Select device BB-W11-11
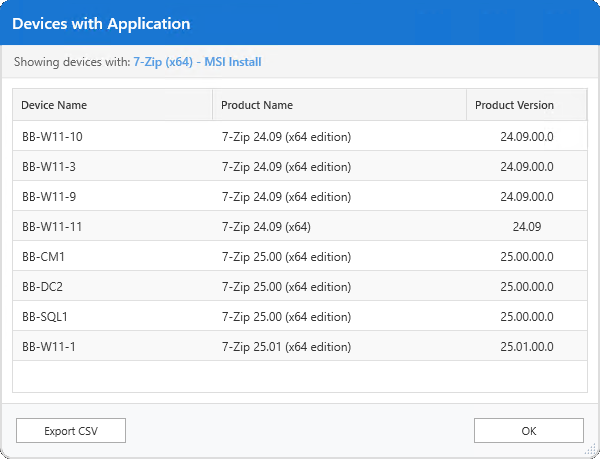 click(52, 227)
